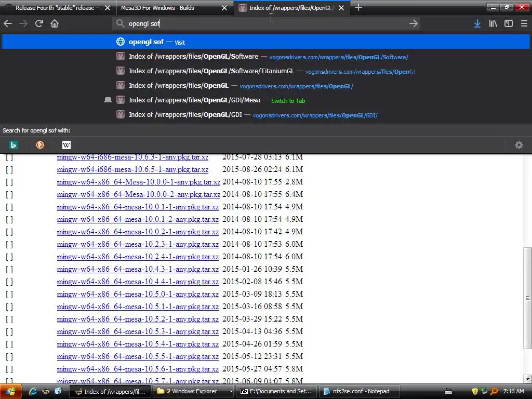Open mingw-w64-x86_64-mesa-10.2.3-1 link
532x399 pixels.
(x=138, y=244)
